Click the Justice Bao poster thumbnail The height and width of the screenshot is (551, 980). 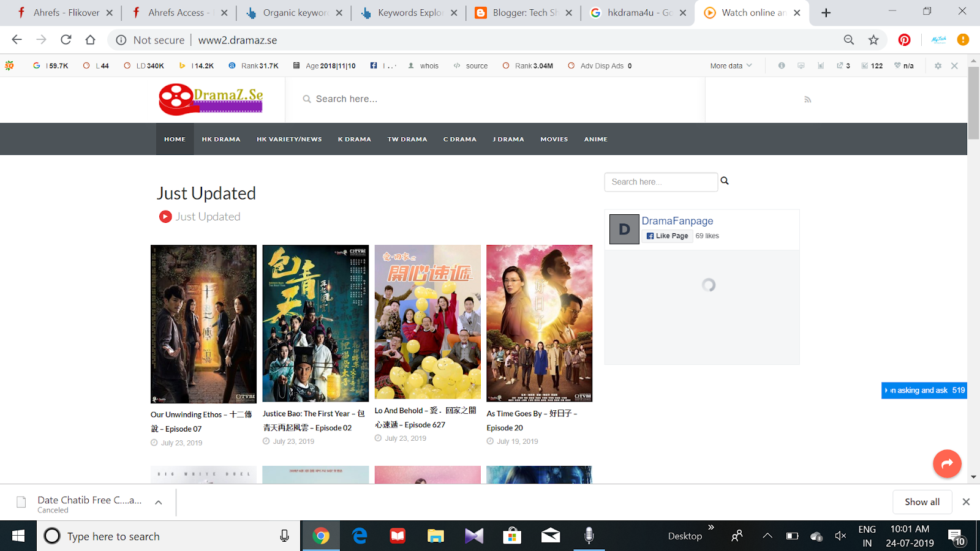coord(315,324)
